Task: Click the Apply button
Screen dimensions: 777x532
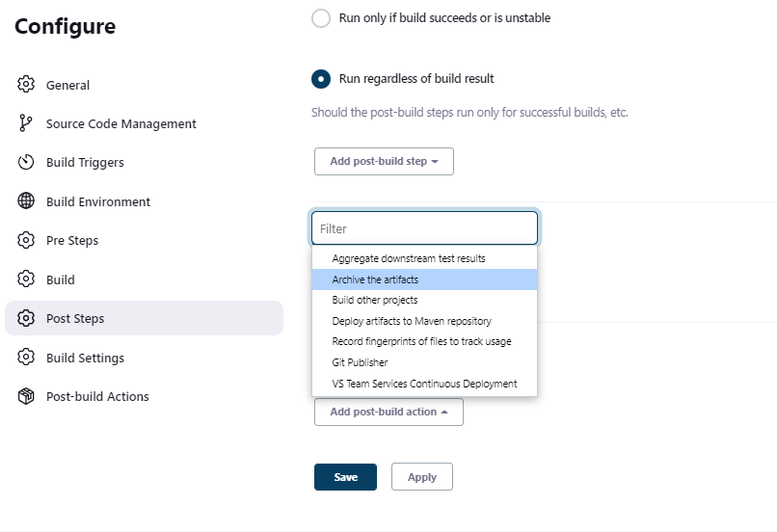Action: [x=422, y=477]
